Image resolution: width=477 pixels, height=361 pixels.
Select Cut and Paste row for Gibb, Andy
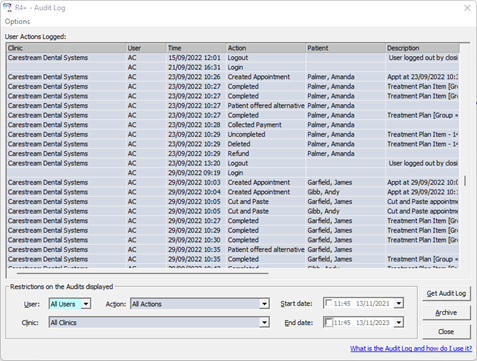coord(233,211)
